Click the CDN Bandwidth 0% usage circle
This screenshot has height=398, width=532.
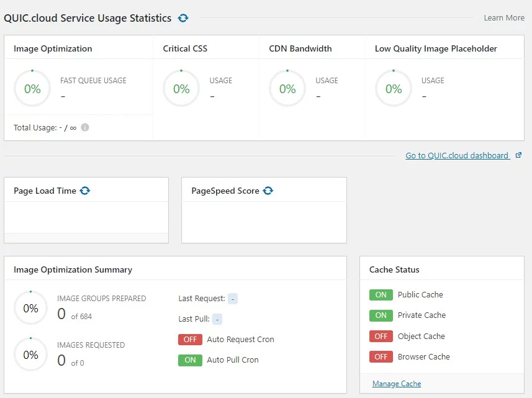tap(287, 88)
